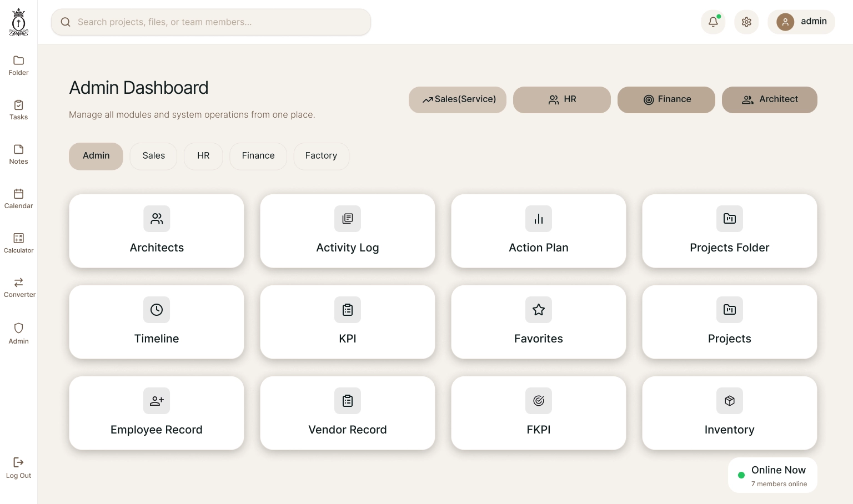Click the Architects card icon

[x=157, y=219]
